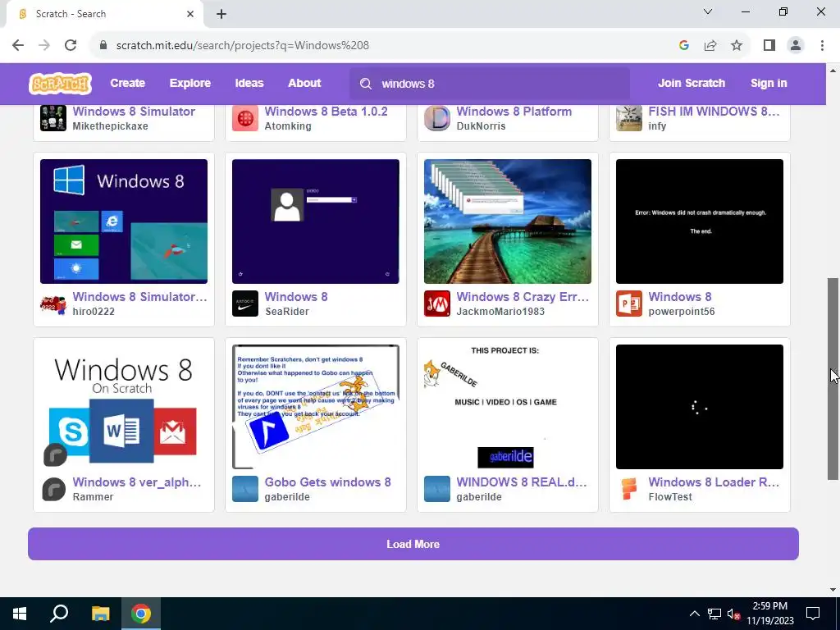The image size is (840, 630).
Task: Toggle the browser side panel icon
Action: pyautogui.click(x=769, y=46)
